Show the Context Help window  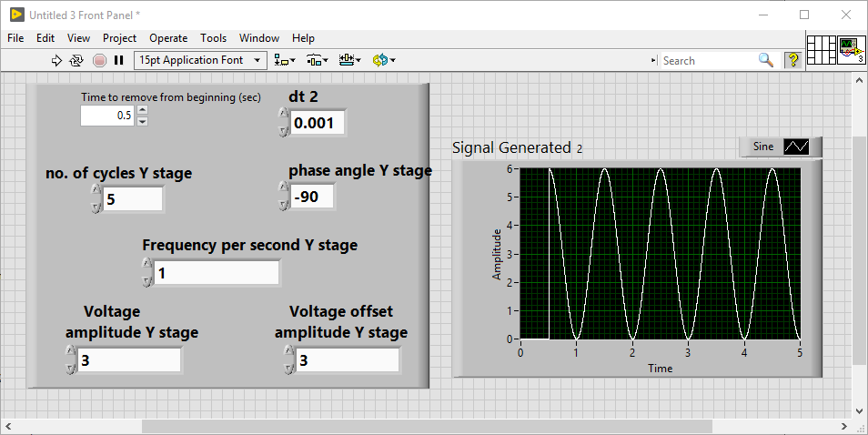click(x=793, y=60)
